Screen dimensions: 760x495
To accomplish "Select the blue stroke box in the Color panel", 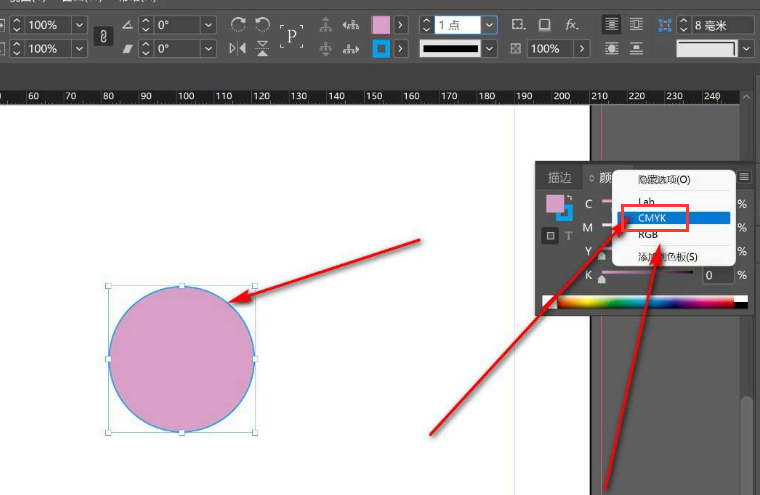I will click(x=565, y=213).
